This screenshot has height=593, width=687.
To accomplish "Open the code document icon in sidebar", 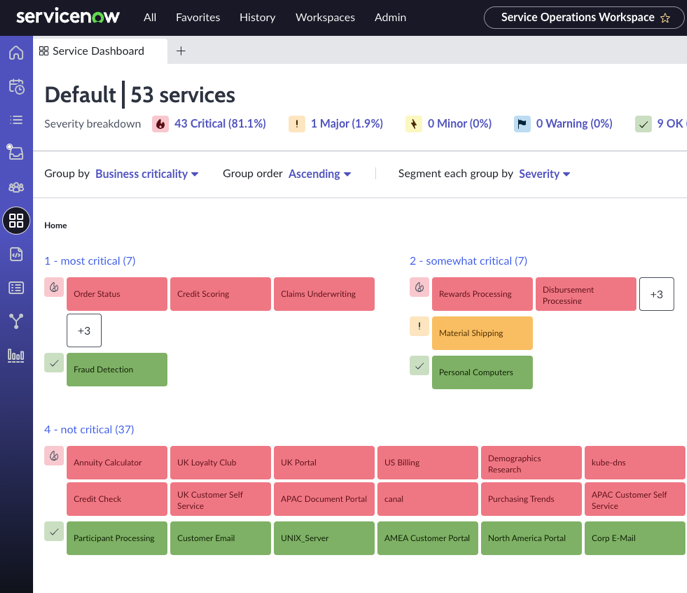I will point(16,254).
